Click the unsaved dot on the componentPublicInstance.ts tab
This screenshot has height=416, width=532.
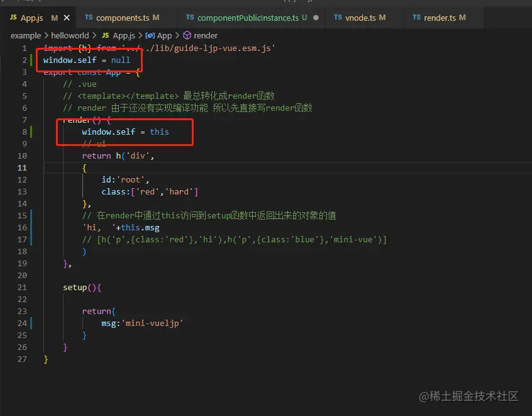click(x=316, y=18)
